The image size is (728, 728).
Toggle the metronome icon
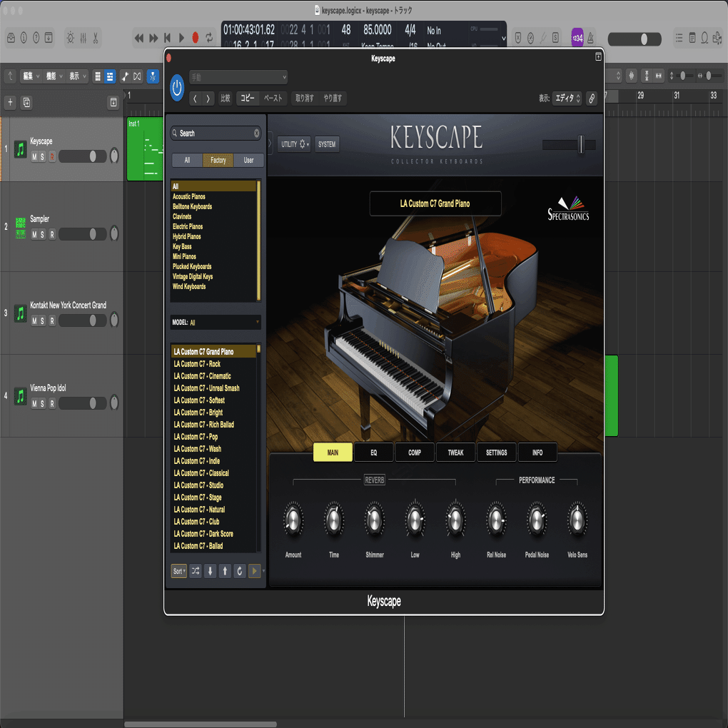[x=590, y=38]
